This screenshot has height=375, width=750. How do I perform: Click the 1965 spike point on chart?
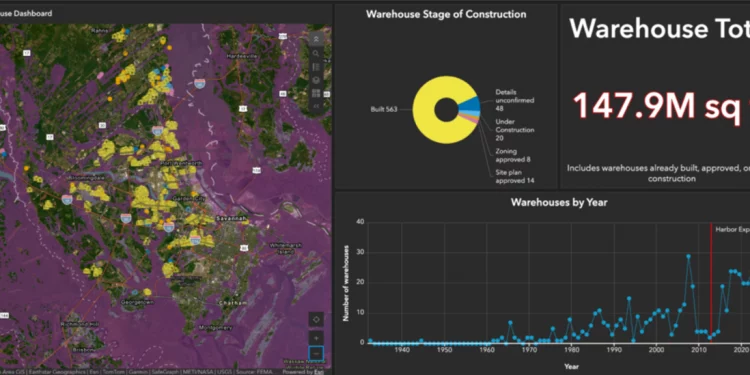point(510,322)
